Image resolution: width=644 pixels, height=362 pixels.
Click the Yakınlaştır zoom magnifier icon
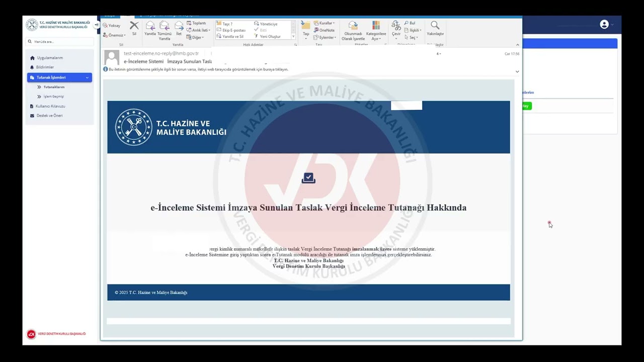coord(435,25)
